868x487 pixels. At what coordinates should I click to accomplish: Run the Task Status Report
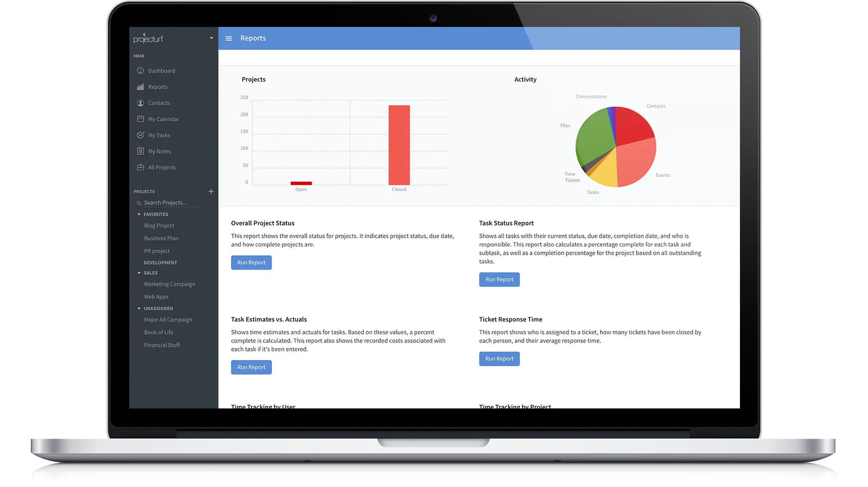tap(499, 279)
